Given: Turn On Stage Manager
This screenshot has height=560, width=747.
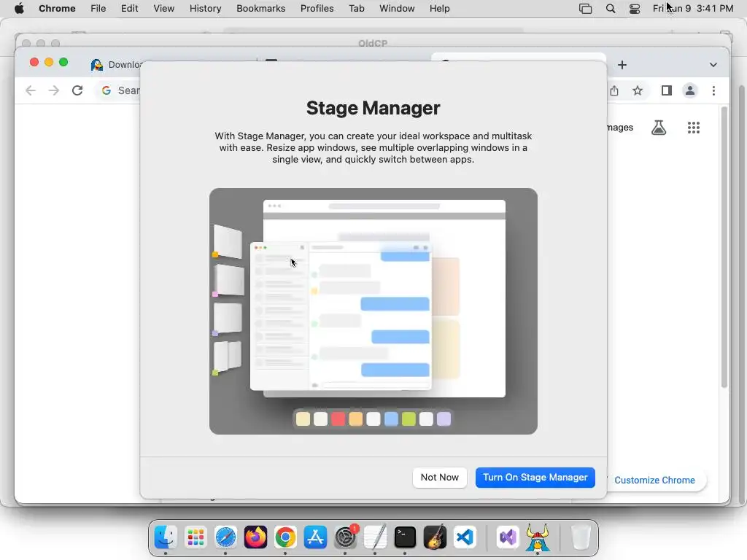Looking at the screenshot, I should (535, 477).
